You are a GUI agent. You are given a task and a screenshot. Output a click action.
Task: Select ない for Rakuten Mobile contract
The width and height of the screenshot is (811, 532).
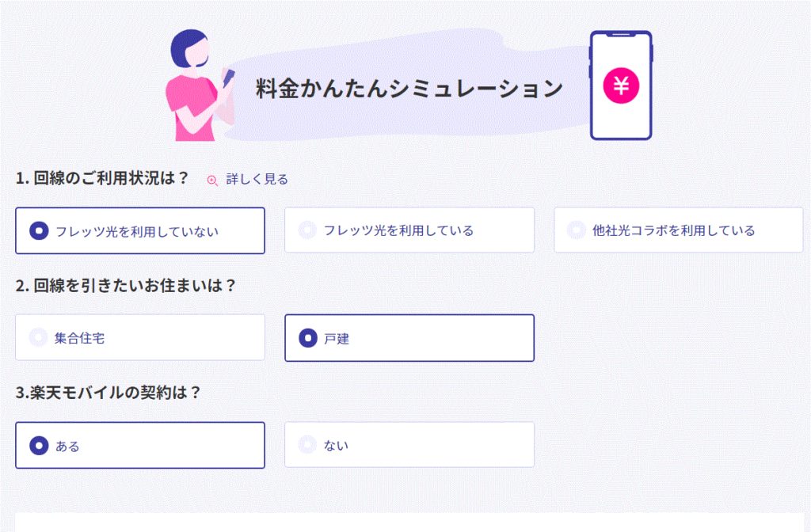[409, 445]
